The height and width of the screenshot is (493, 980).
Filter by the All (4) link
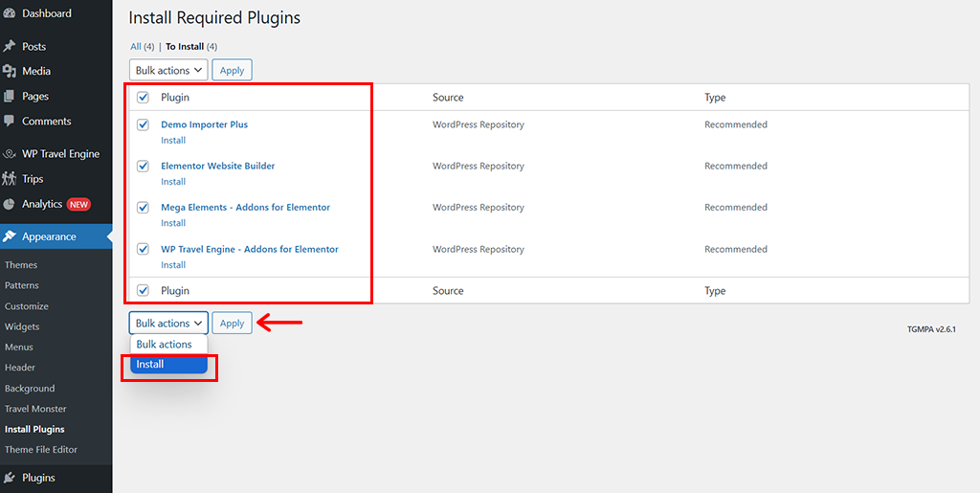pyautogui.click(x=135, y=46)
